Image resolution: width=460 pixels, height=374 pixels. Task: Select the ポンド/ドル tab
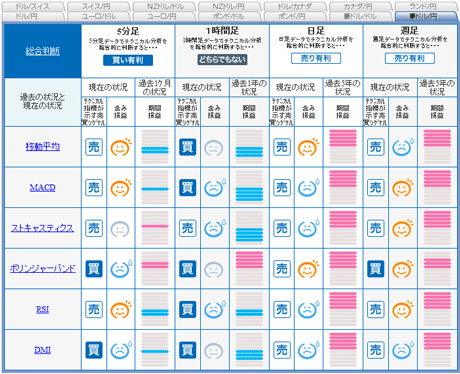coord(230,16)
